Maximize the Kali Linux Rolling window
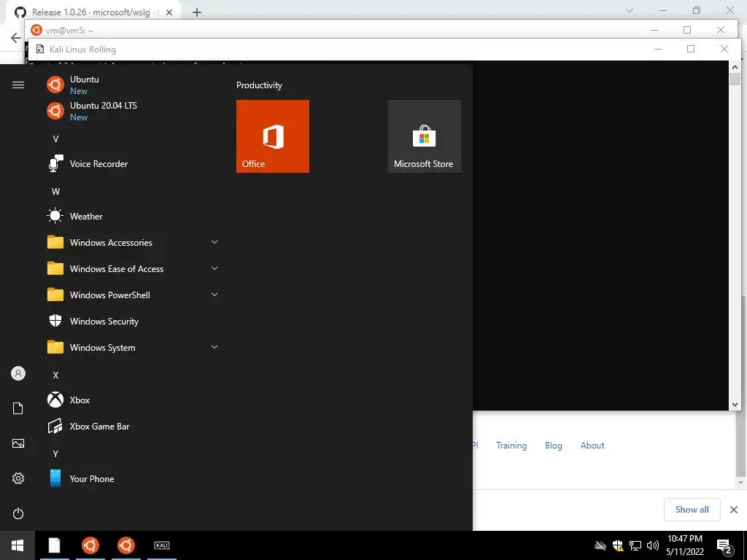Viewport: 747px width, 560px height. [x=691, y=49]
